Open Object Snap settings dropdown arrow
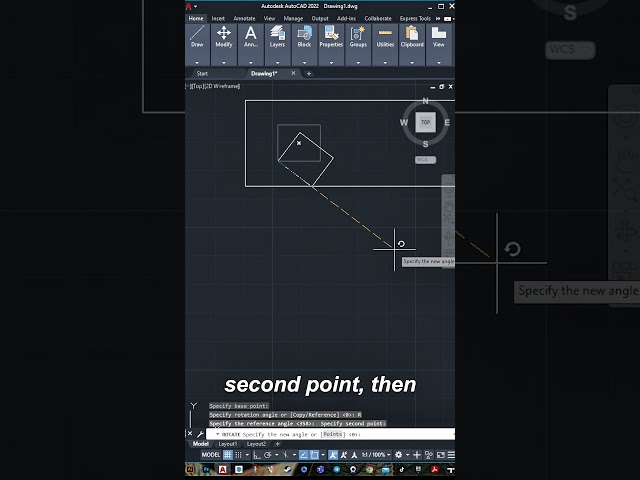 tap(323, 455)
